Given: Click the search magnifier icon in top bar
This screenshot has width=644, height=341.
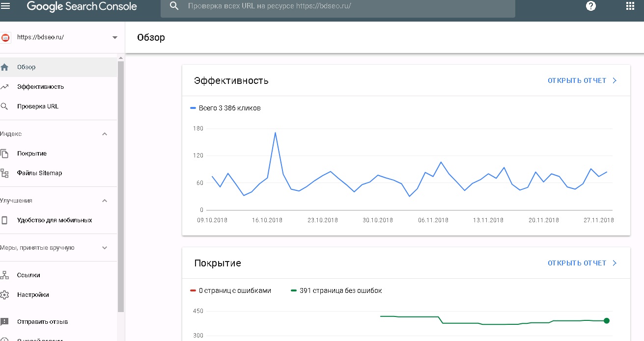Looking at the screenshot, I should pos(174,6).
